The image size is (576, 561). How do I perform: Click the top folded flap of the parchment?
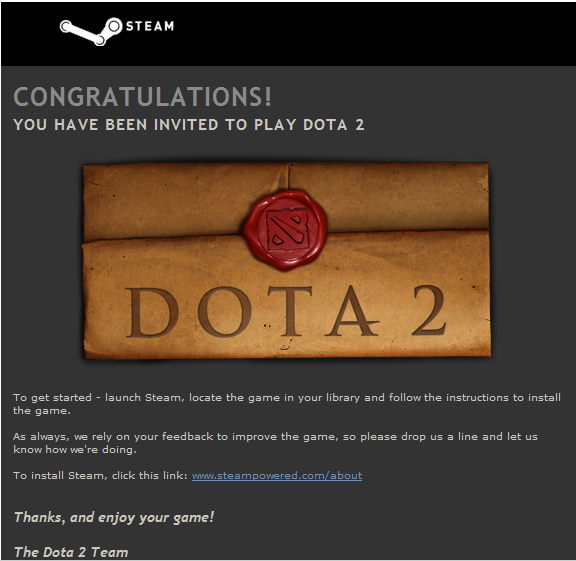tap(286, 201)
